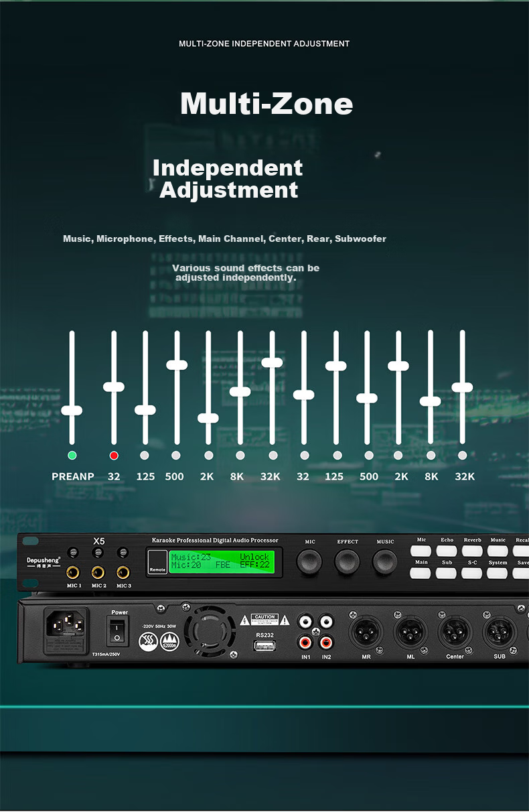Viewport: 529px width, 812px height.
Task: Click the 'Karaoke Professional Digital Audio Processor' text
Action: pos(215,540)
